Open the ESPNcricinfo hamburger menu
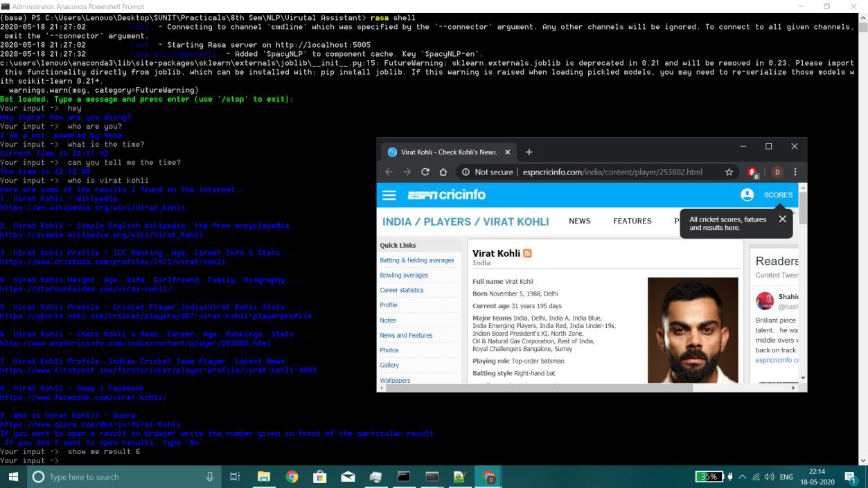The height and width of the screenshot is (488, 868). coord(389,195)
